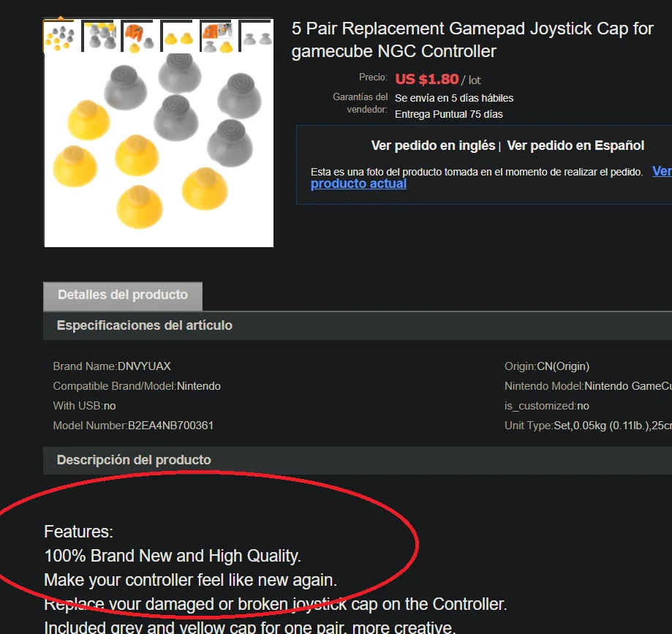Click 'Se envía en 5 días hábiles' text
This screenshot has width=672, height=634.
coord(454,98)
